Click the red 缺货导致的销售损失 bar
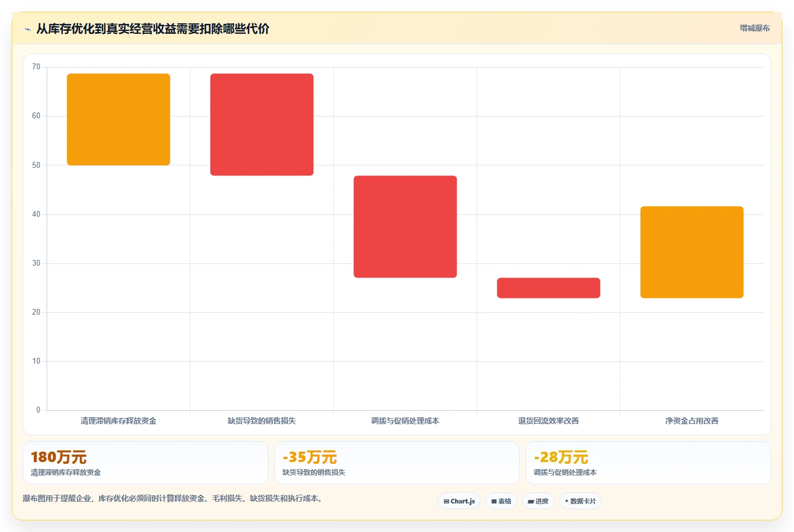794x532 pixels. (x=262, y=125)
